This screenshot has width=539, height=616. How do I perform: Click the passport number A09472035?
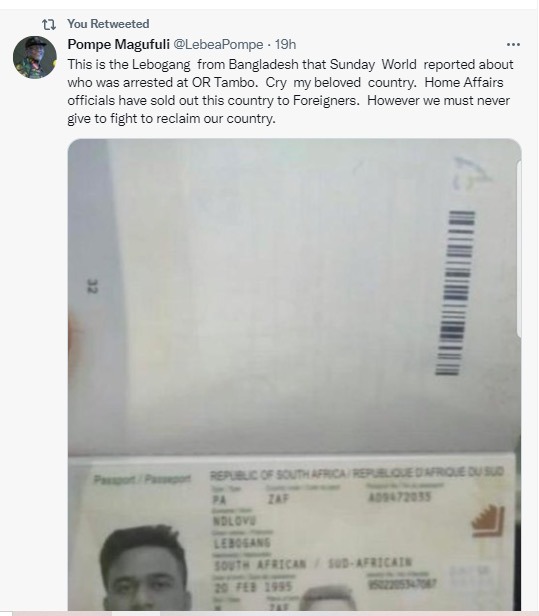pyautogui.click(x=400, y=497)
